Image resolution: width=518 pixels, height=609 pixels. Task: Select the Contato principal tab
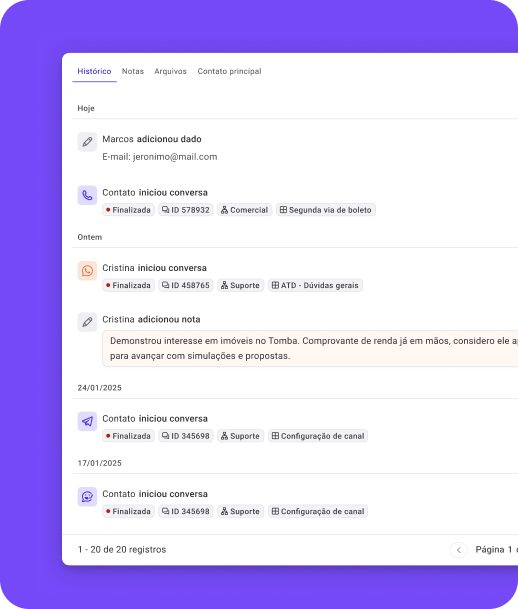pyautogui.click(x=229, y=71)
